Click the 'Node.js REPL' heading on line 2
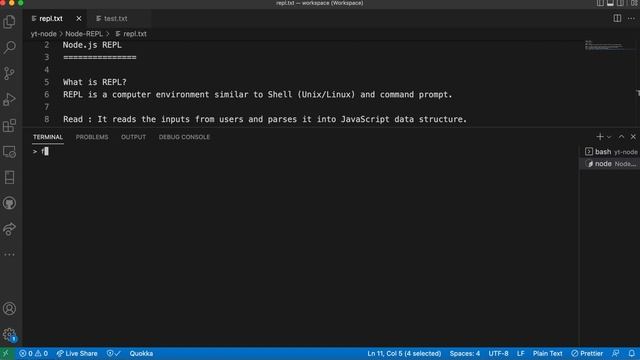Screen dimensions: 640x360 [92, 45]
